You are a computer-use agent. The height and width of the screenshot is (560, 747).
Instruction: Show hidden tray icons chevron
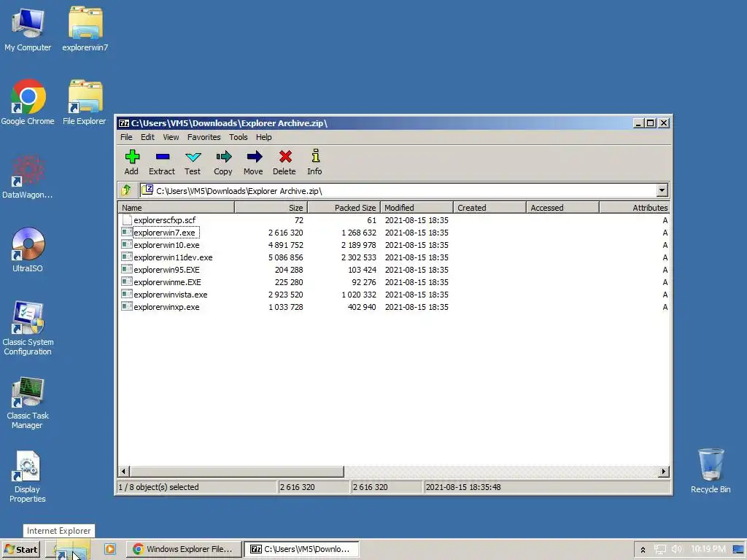(x=643, y=550)
